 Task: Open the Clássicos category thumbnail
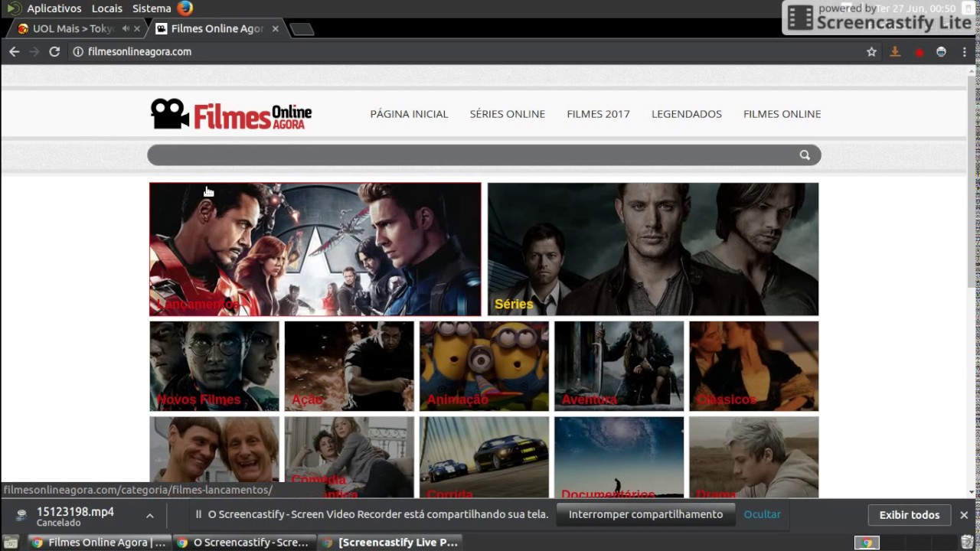point(754,366)
